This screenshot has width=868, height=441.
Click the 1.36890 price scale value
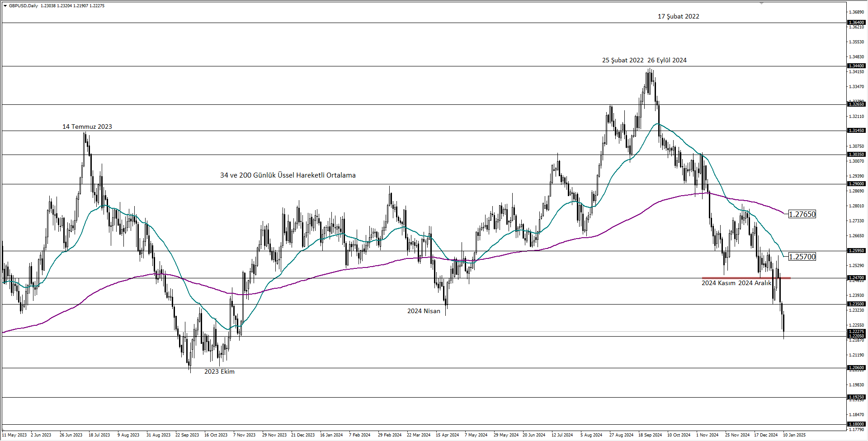tap(857, 12)
